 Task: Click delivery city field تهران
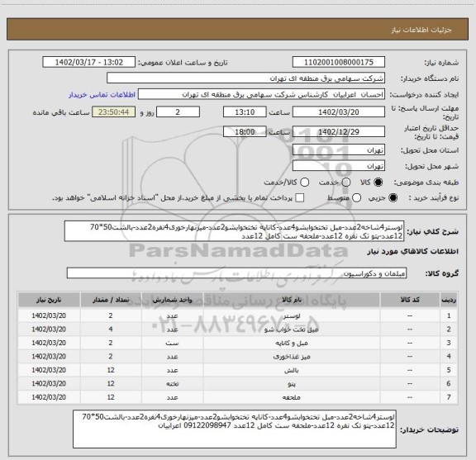point(339,166)
